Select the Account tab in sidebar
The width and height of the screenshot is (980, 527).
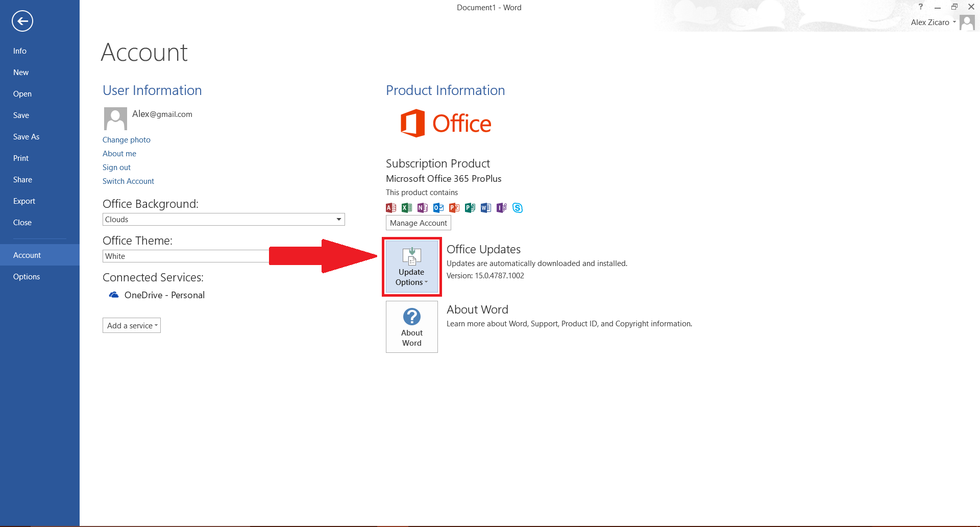point(40,255)
